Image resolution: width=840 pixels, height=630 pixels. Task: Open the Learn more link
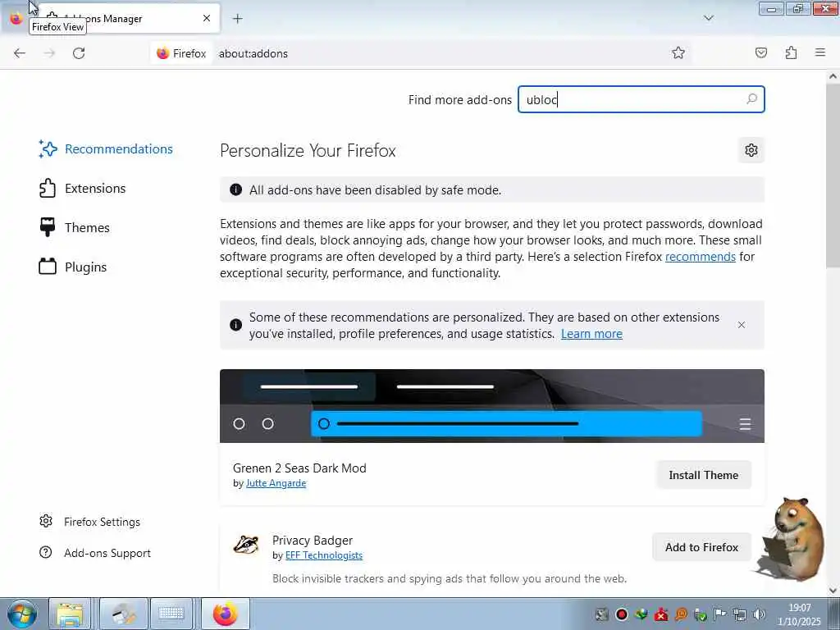tap(591, 334)
